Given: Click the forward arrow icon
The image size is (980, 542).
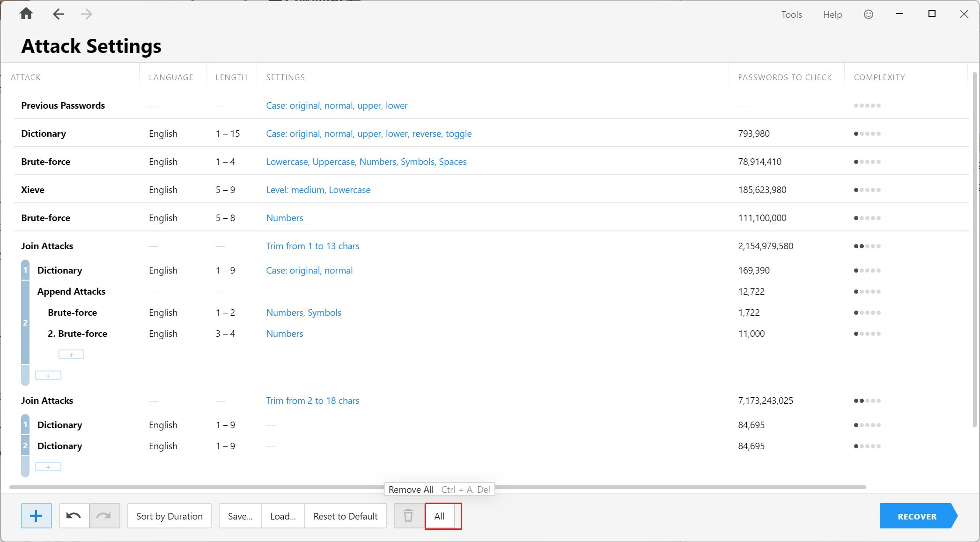Looking at the screenshot, I should (x=87, y=14).
